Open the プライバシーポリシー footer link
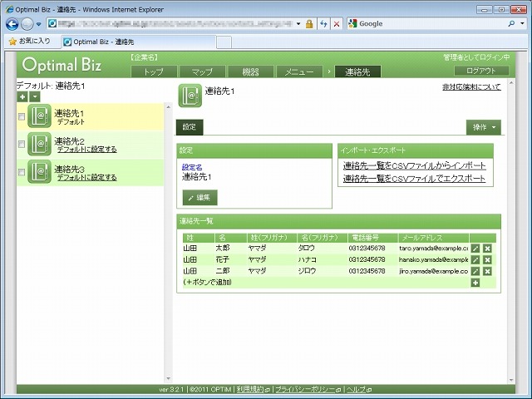Image resolution: width=532 pixels, height=399 pixels. click(x=308, y=389)
